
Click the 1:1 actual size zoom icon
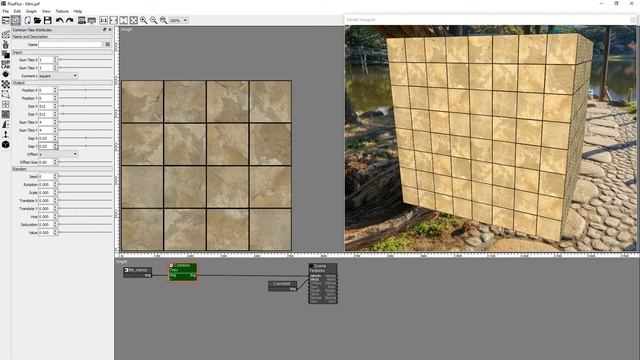[x=104, y=20]
